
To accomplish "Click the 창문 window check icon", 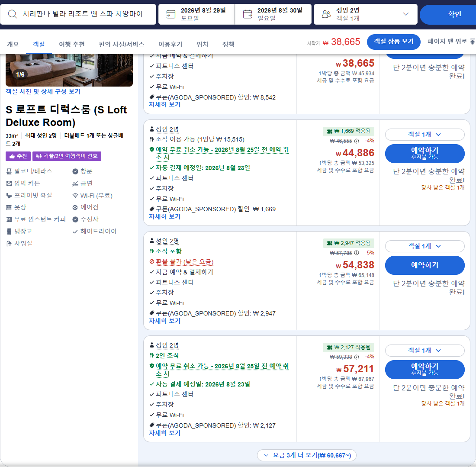I will (75, 171).
